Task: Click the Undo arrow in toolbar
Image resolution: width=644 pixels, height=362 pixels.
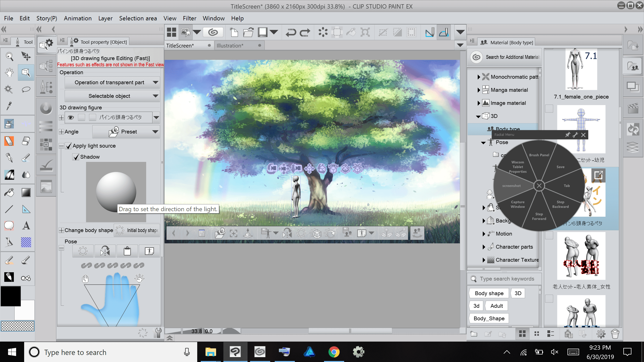Action: click(291, 32)
